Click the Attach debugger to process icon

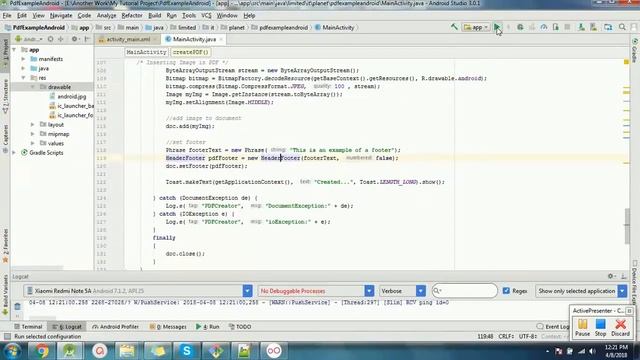pyautogui.click(x=556, y=27)
